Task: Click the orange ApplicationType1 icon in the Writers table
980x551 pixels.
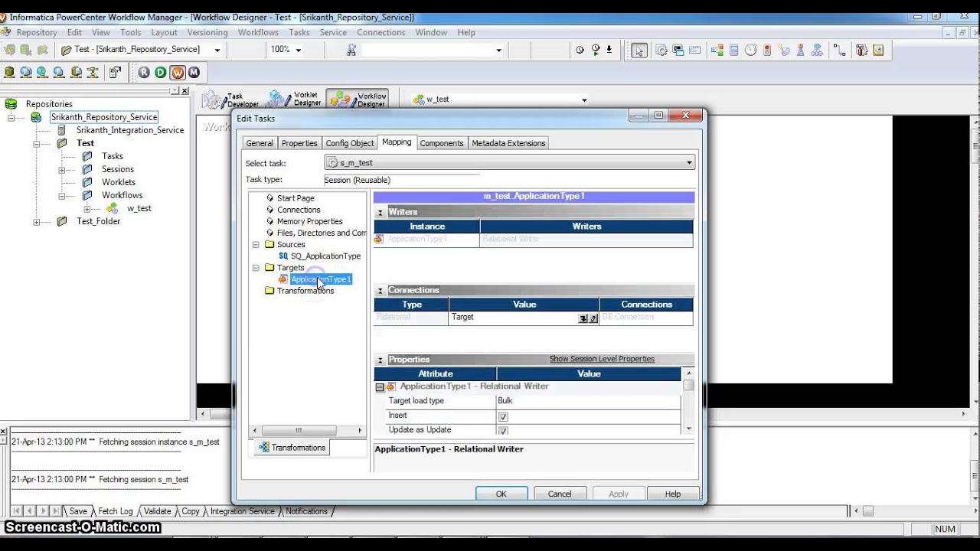Action: (379, 240)
